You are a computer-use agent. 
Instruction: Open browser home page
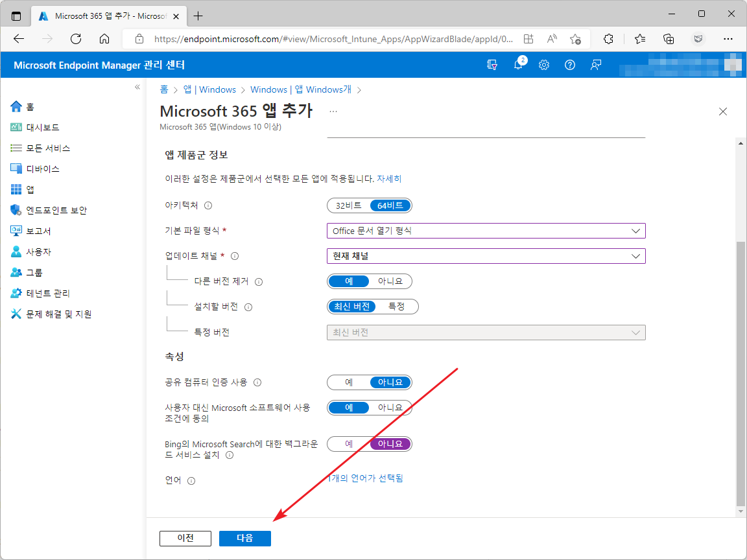coord(104,39)
